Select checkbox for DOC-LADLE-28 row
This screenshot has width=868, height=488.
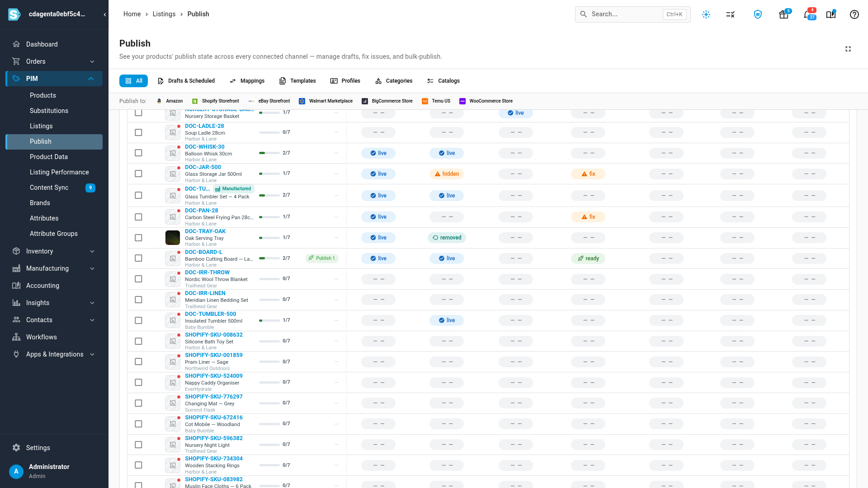(x=138, y=132)
